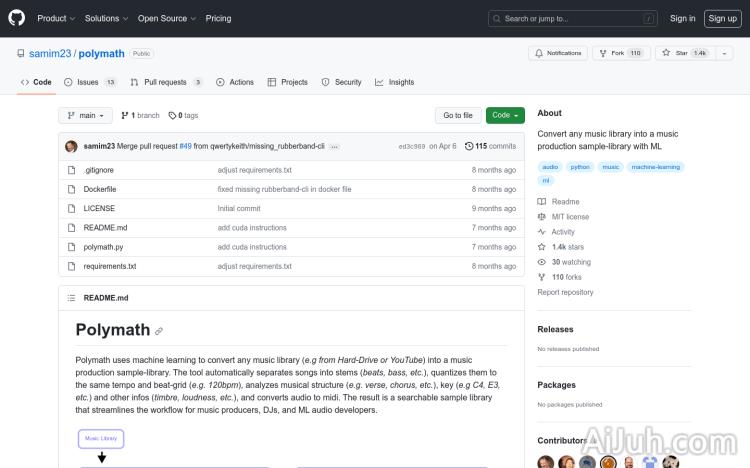
Task: Expand the Solutions navigation menu
Action: click(105, 18)
